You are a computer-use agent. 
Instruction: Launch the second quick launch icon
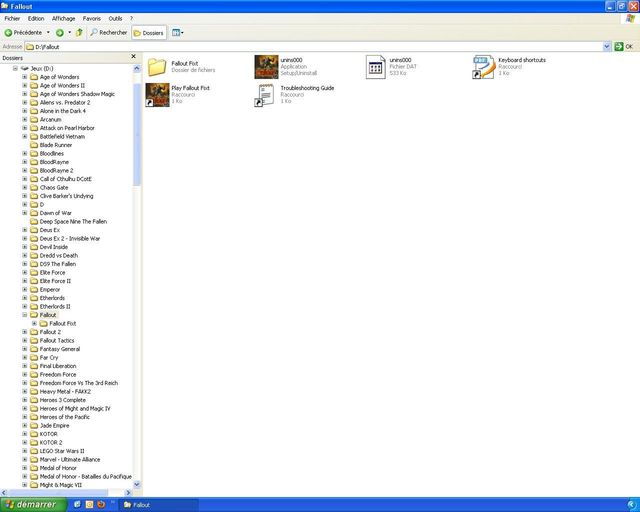pyautogui.click(x=89, y=505)
